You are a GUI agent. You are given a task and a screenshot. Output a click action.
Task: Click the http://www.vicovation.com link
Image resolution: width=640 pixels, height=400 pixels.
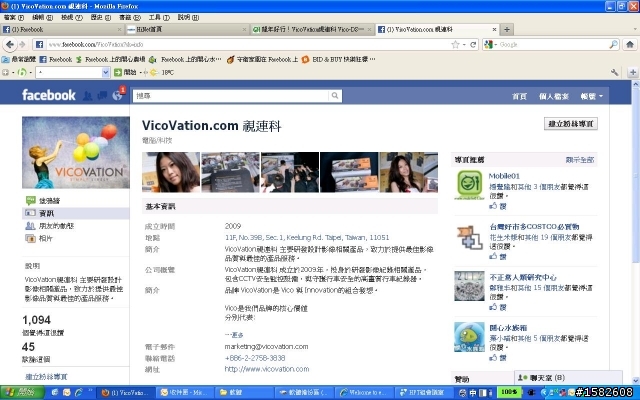tap(267, 369)
